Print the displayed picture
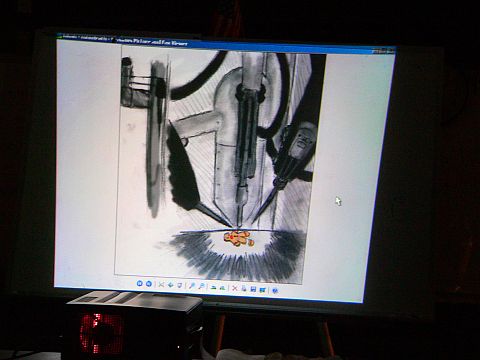Viewport: 480px width, 360px height. (244, 289)
